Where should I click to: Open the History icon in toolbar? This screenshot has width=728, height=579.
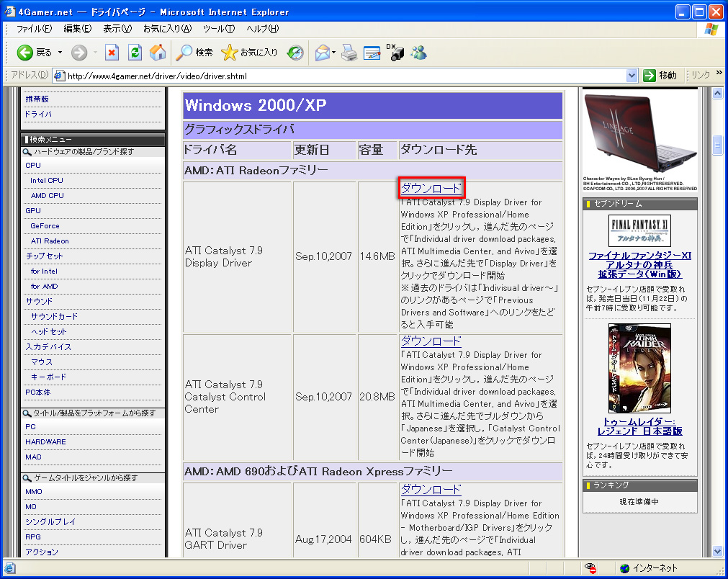point(295,53)
